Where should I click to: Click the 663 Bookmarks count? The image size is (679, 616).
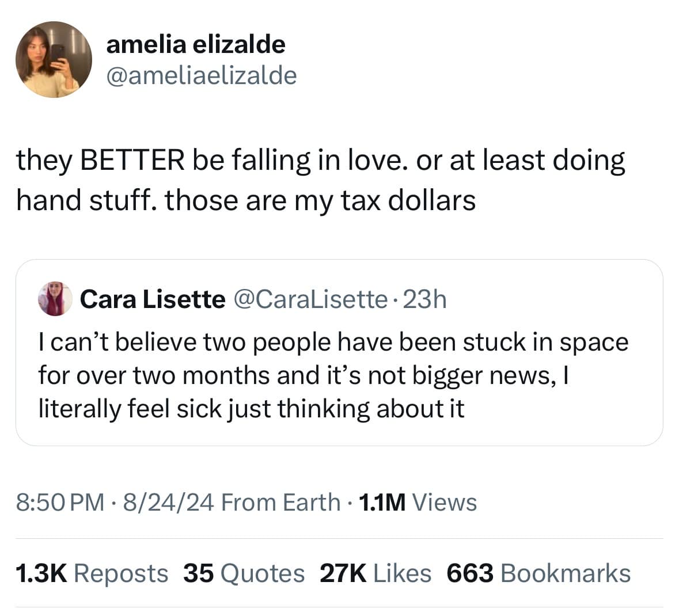pyautogui.click(x=538, y=573)
